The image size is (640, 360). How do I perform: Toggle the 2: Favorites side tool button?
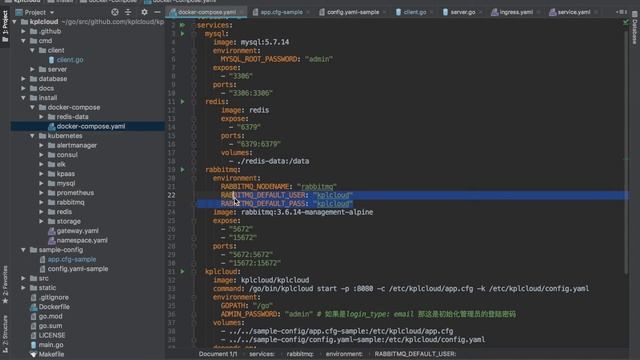[x=5, y=284]
